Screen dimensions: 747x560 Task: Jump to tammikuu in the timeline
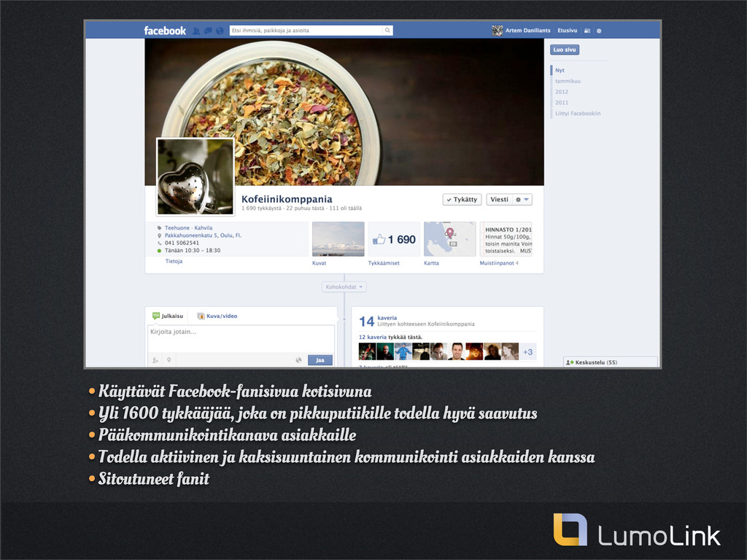(x=568, y=81)
